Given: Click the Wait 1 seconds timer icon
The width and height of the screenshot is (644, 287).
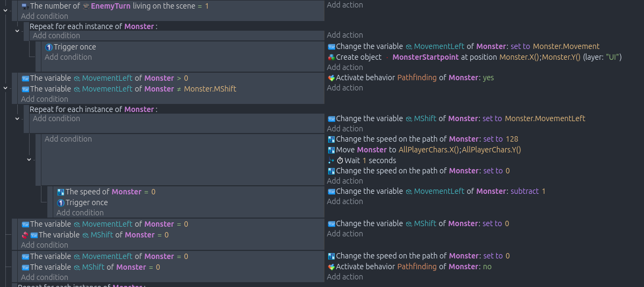Looking at the screenshot, I should pyautogui.click(x=339, y=160).
